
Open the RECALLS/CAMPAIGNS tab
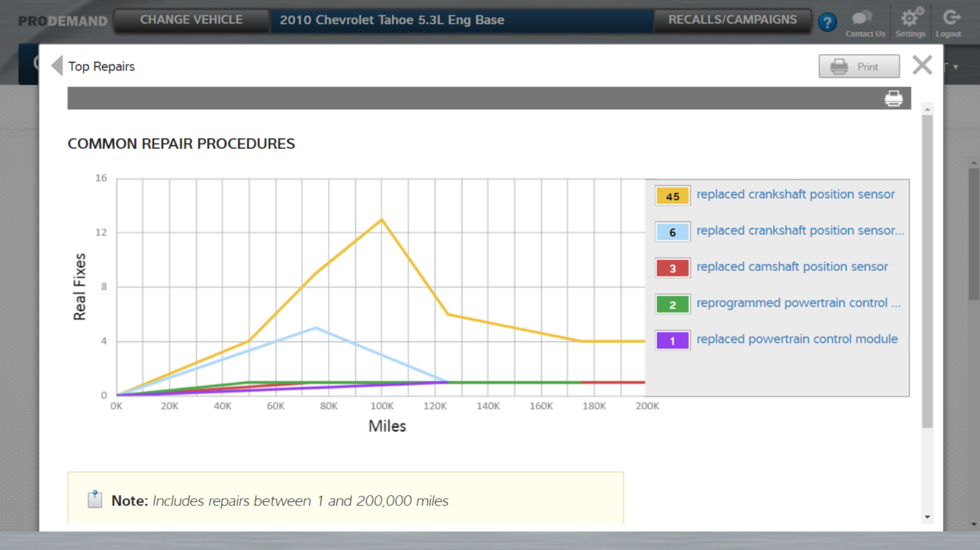pos(732,20)
